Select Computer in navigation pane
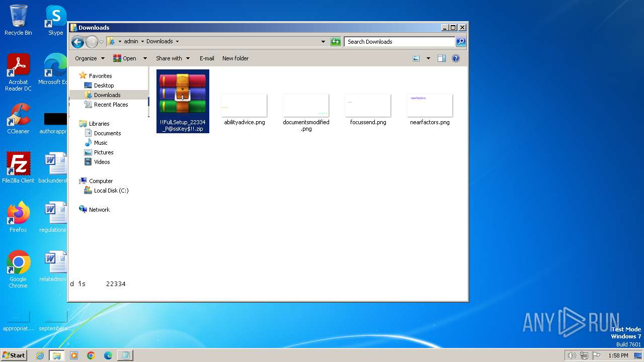This screenshot has height=362, width=644. 101,181
